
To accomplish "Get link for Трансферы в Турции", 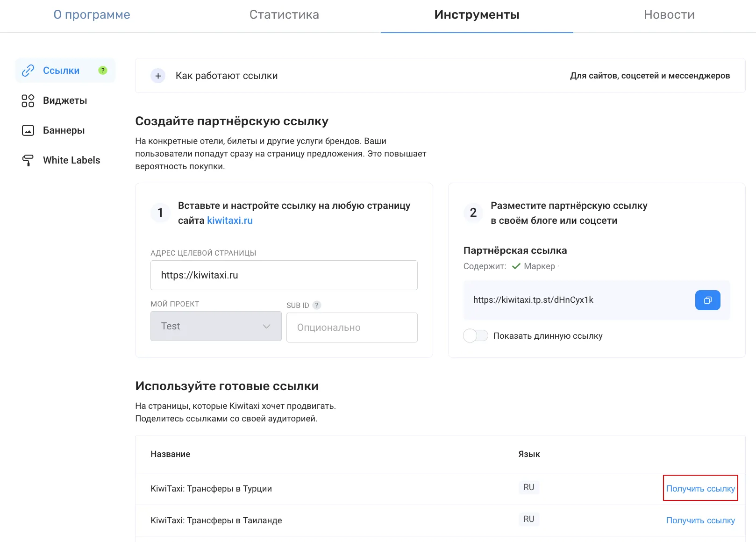I will click(x=700, y=489).
